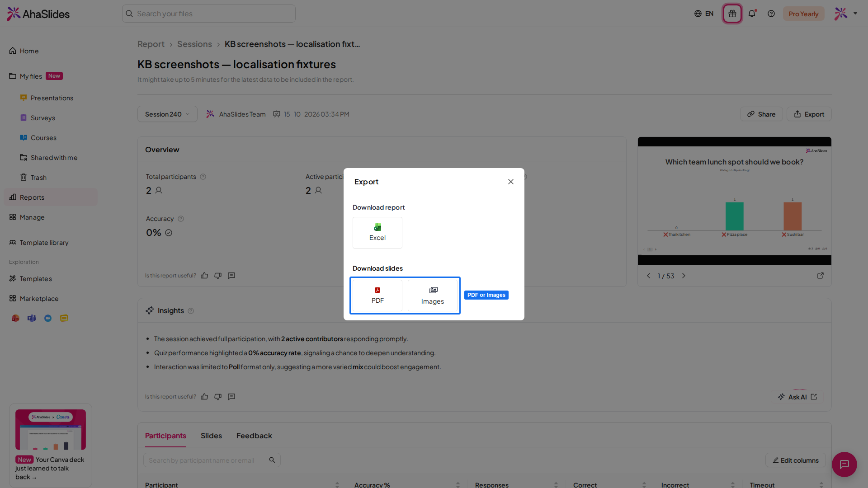Click the Sessions breadcrumb link
The width and height of the screenshot is (868, 488).
pyautogui.click(x=194, y=44)
